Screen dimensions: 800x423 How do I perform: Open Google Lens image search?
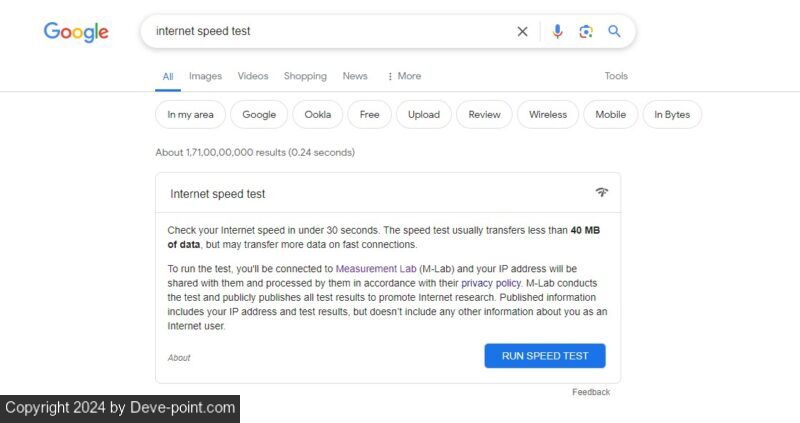[586, 31]
